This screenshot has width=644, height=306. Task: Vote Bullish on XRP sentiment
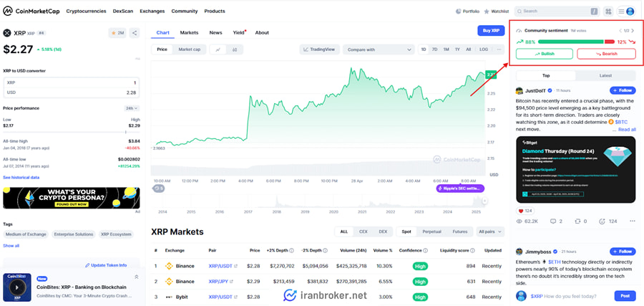coord(545,54)
